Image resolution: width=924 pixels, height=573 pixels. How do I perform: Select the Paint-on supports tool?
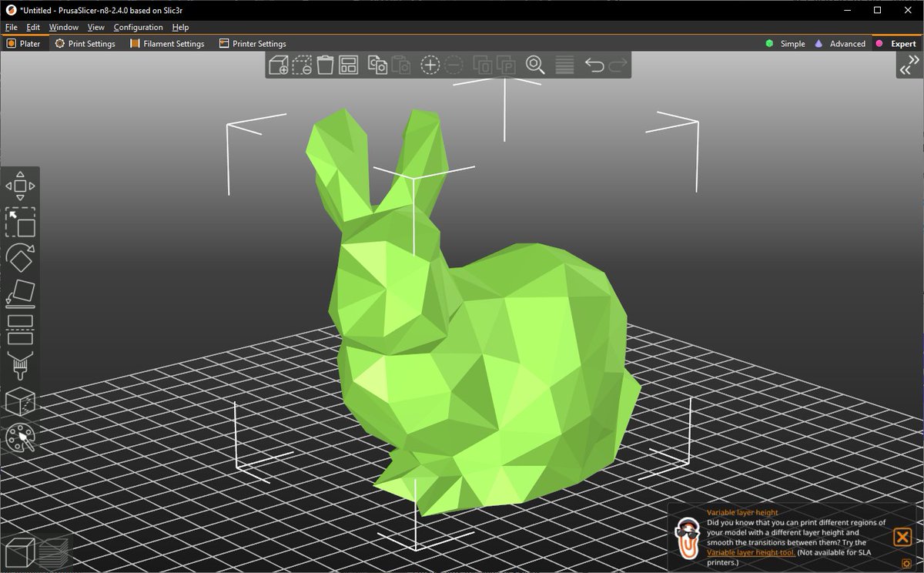tap(20, 366)
